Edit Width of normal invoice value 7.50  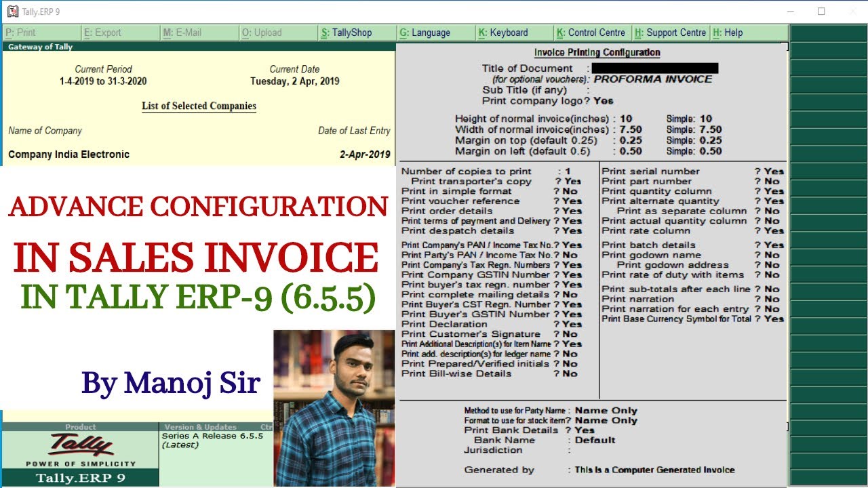631,129
